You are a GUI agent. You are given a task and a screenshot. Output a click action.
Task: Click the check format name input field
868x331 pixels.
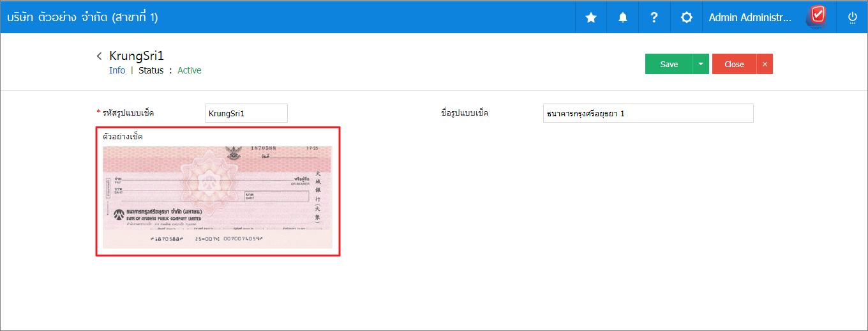pyautogui.click(x=648, y=113)
